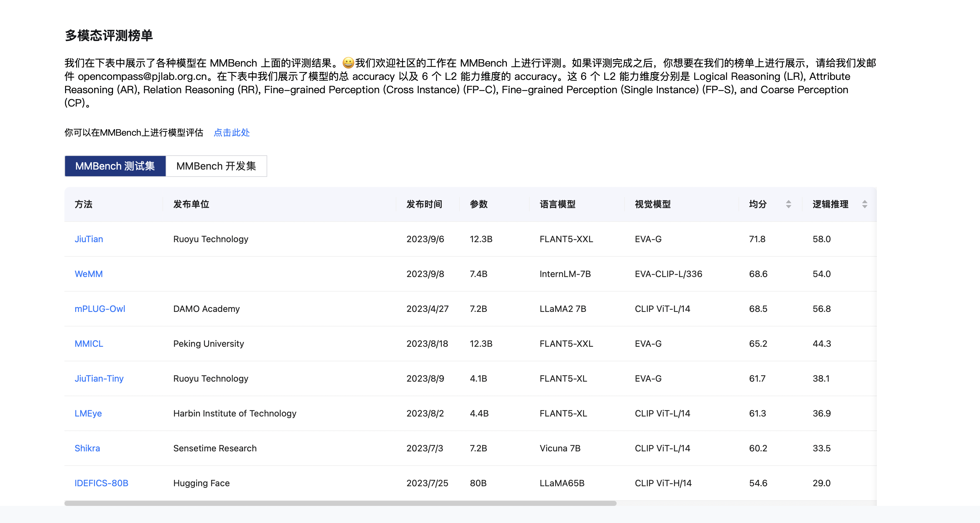Click the horizontal table scrollbar
980x523 pixels.
click(340, 503)
